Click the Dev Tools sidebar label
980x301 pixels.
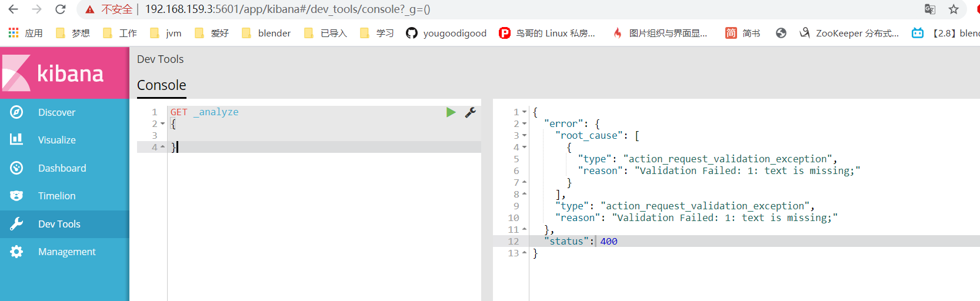point(59,224)
